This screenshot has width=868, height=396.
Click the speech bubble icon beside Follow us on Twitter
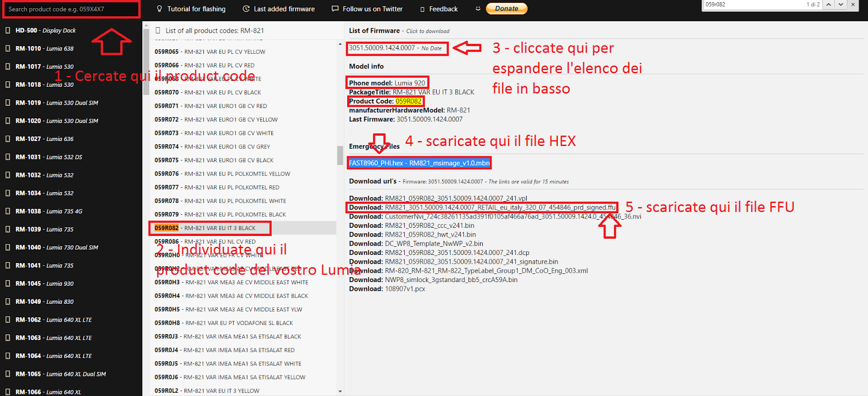pos(335,9)
